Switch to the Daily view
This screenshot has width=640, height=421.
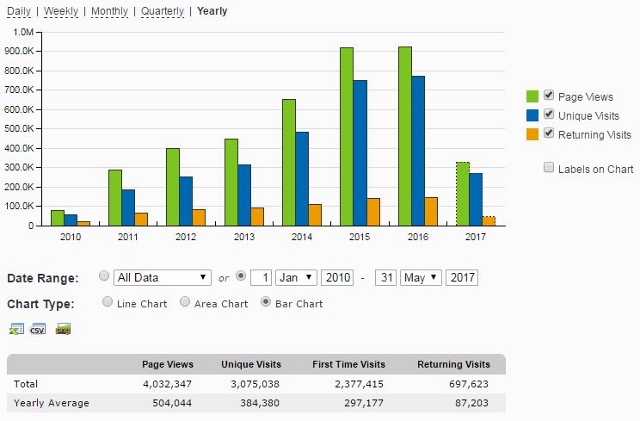tap(19, 11)
